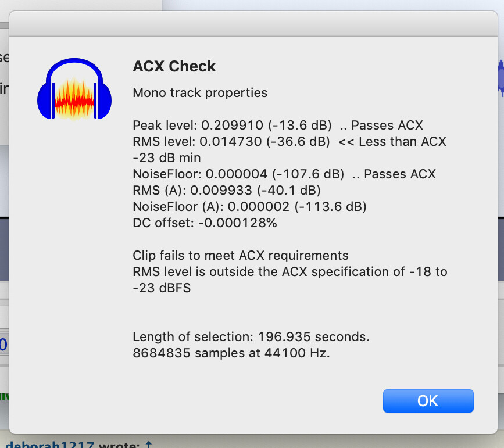The width and height of the screenshot is (504, 448).
Task: Click the Mono track properties subtitle
Action: tap(199, 93)
